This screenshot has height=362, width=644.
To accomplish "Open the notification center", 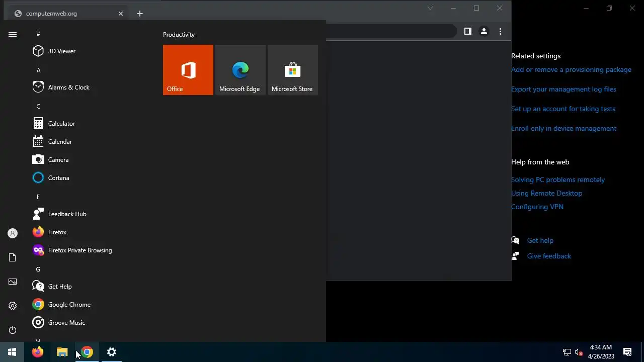I will pos(627,352).
